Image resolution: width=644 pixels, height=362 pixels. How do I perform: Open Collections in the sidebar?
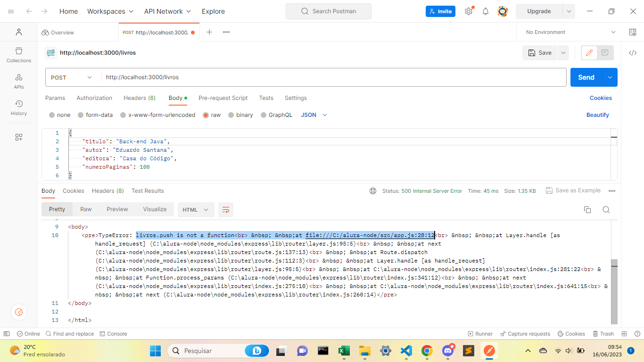(19, 55)
